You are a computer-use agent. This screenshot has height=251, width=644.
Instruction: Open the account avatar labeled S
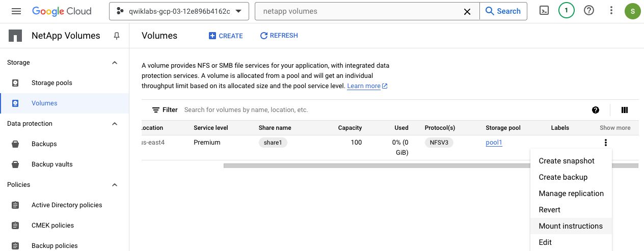632,11
